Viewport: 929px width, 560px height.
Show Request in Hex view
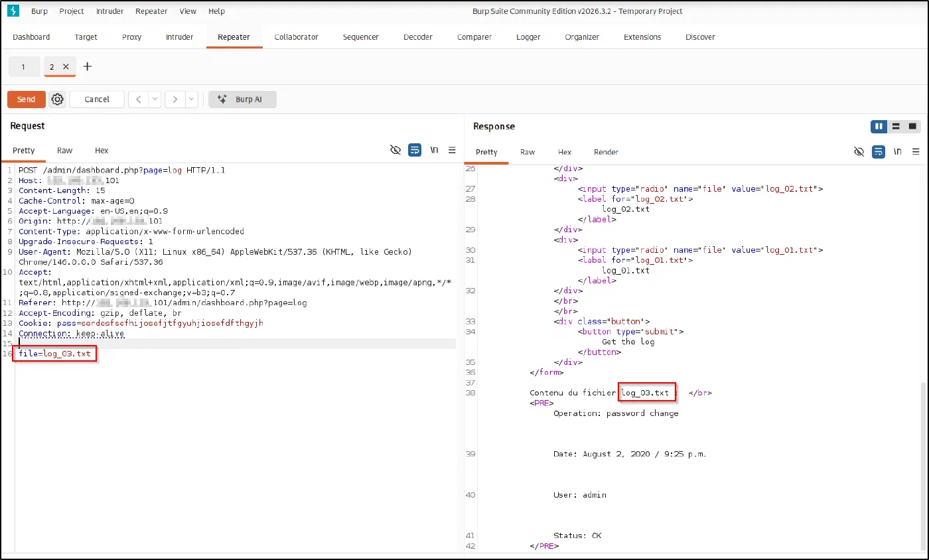pos(102,151)
